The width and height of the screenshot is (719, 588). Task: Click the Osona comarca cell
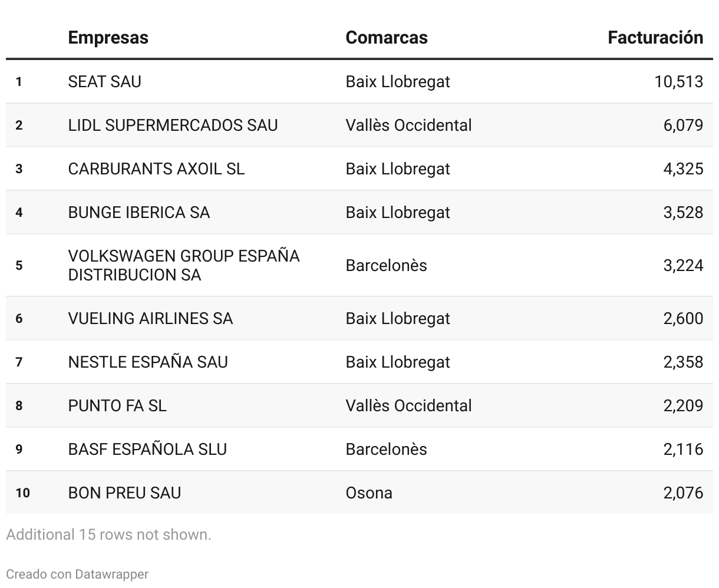(369, 493)
